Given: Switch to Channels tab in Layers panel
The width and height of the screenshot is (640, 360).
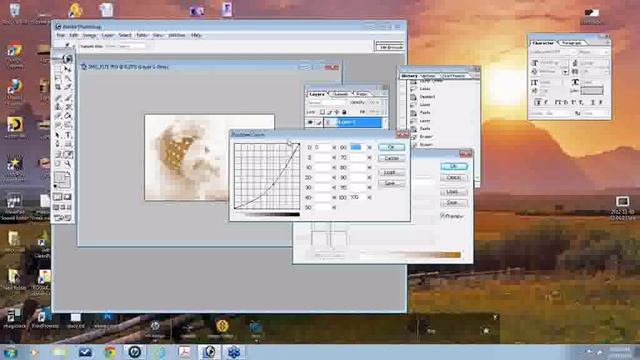Looking at the screenshot, I should click(340, 94).
